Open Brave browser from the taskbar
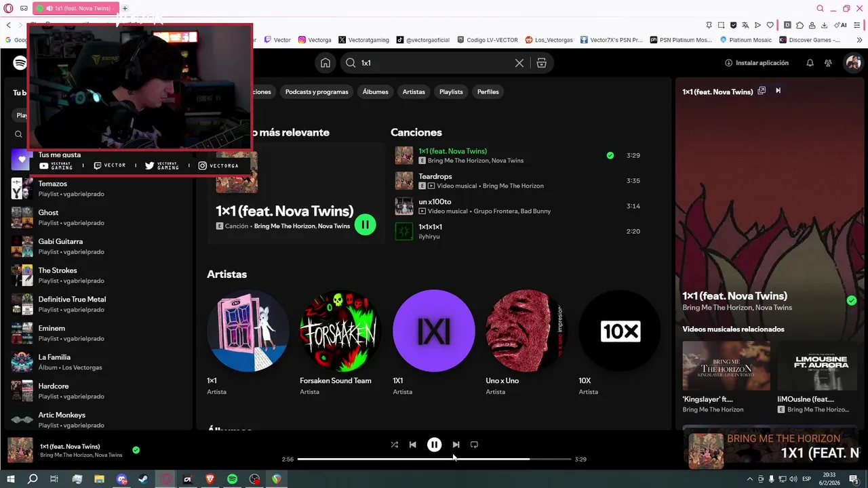868x488 pixels. point(210,479)
